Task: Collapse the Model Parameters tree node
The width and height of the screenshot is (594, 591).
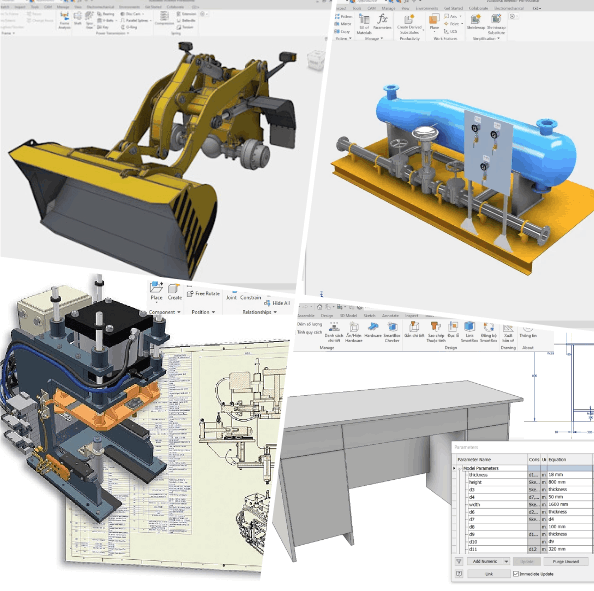Action: tap(459, 469)
